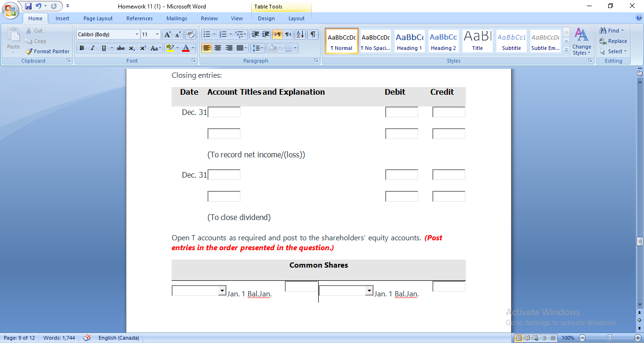Viewport: 644px width, 343px height.
Task: Show or hide paragraph marks
Action: pyautogui.click(x=313, y=34)
